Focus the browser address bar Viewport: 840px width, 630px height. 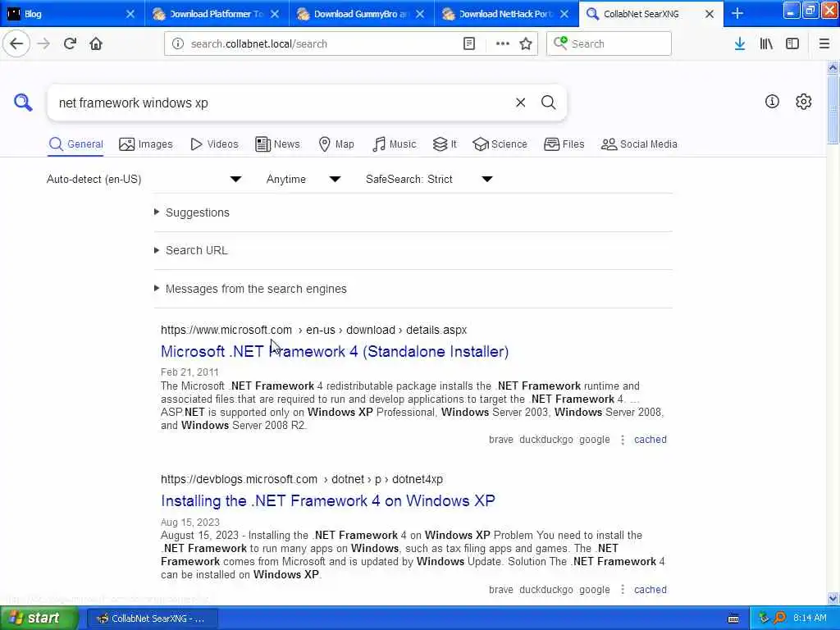point(322,44)
